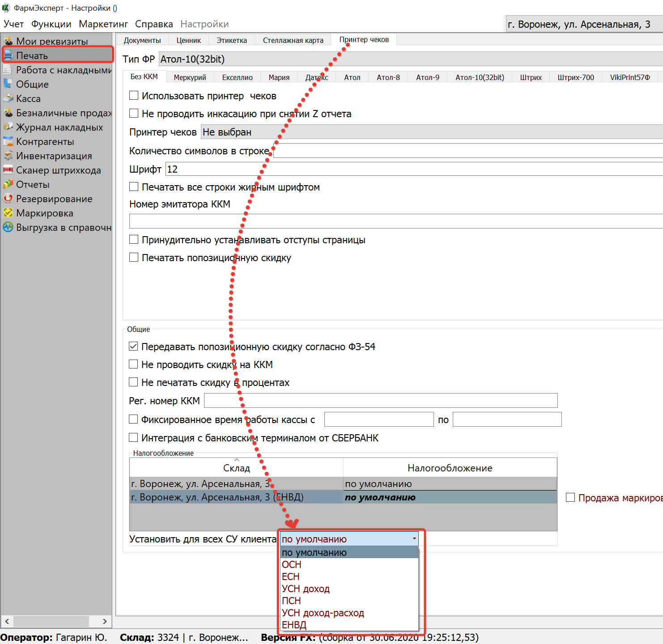
Task: Click the Сканер штрихкода barcode icon
Action: click(x=8, y=170)
